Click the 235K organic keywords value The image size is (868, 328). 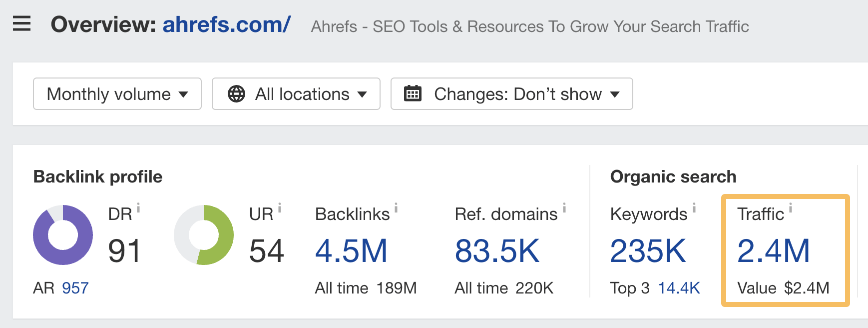pyautogui.click(x=648, y=251)
